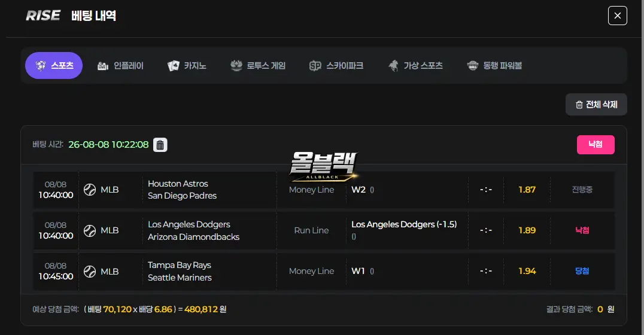Click the betting time 26-08-08 10:22:08
This screenshot has height=335, width=644.
tap(108, 145)
